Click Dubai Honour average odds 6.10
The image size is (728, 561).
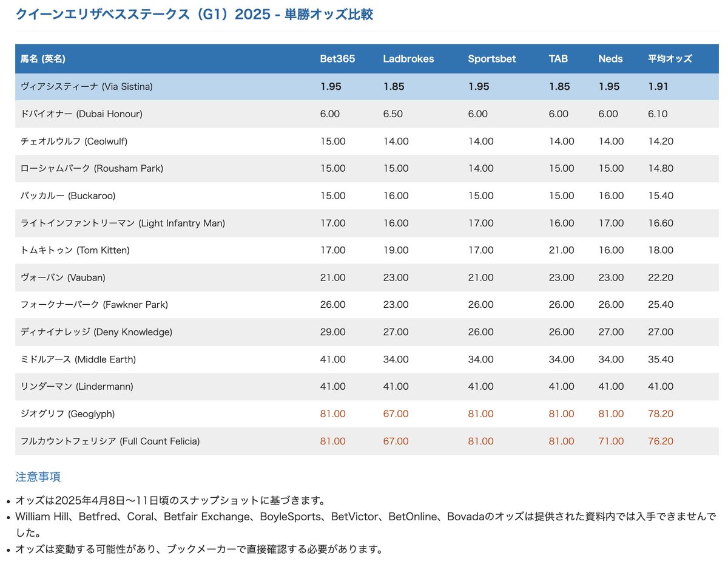pos(658,114)
